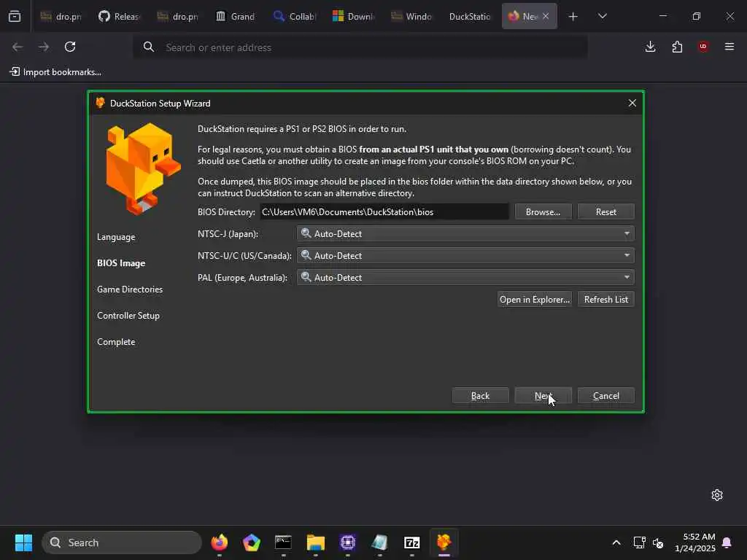Open DuckStation taskbar icon
The height and width of the screenshot is (560, 747).
tap(444, 542)
